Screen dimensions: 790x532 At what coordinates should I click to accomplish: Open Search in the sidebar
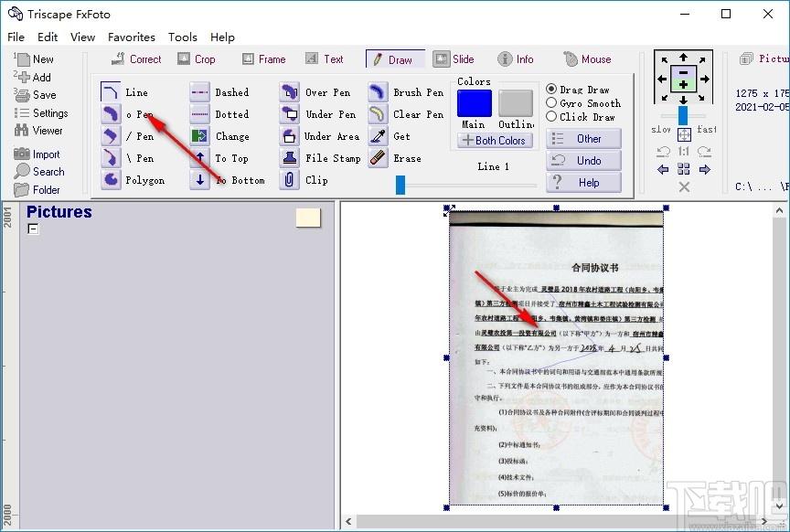pos(39,172)
